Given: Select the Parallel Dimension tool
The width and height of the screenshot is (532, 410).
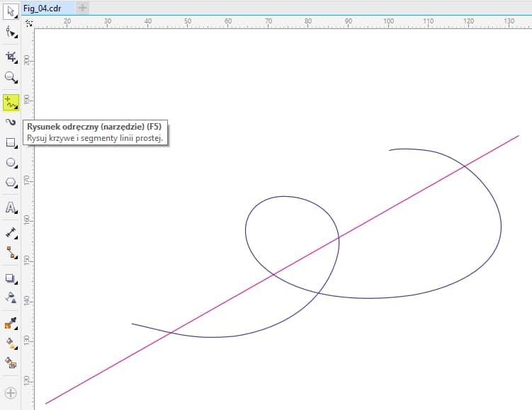Looking at the screenshot, I should click(x=11, y=232).
